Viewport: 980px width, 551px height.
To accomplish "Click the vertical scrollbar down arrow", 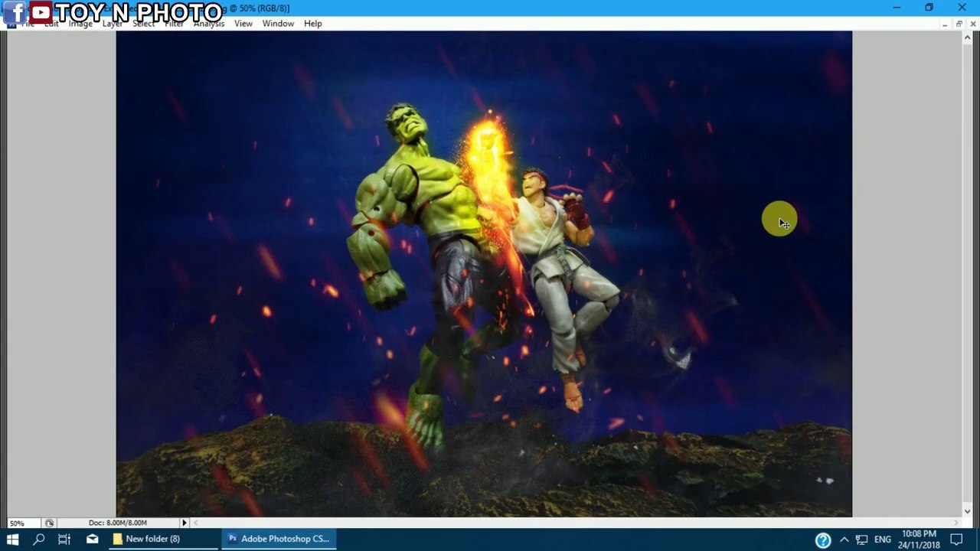I will (968, 511).
